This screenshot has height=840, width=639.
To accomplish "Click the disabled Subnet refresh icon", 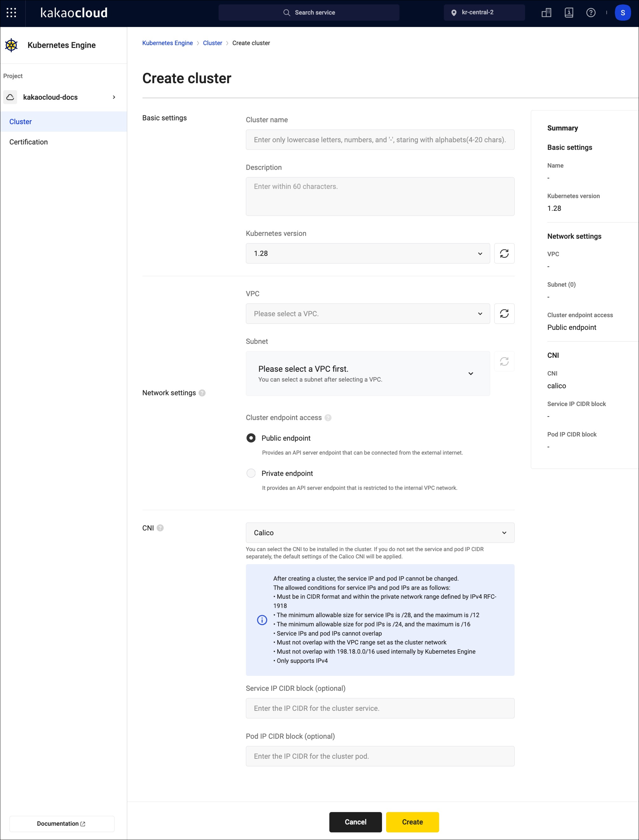I will pyautogui.click(x=504, y=361).
